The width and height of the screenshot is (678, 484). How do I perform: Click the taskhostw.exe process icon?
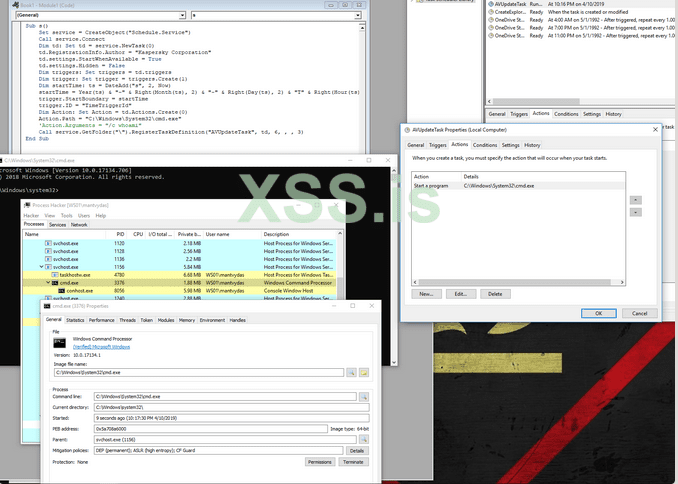tap(55, 275)
